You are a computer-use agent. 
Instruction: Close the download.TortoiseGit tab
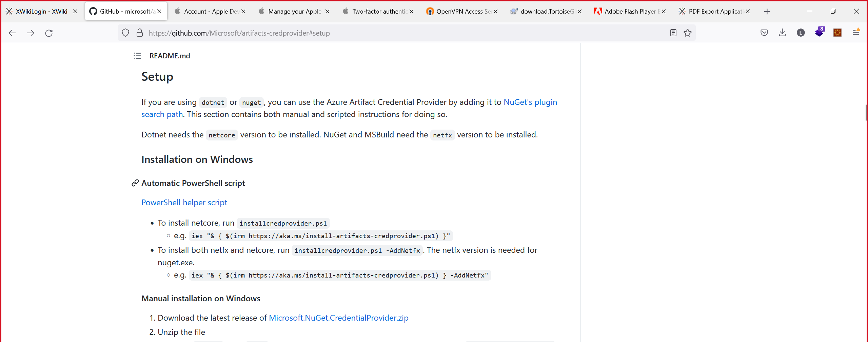[x=579, y=12]
